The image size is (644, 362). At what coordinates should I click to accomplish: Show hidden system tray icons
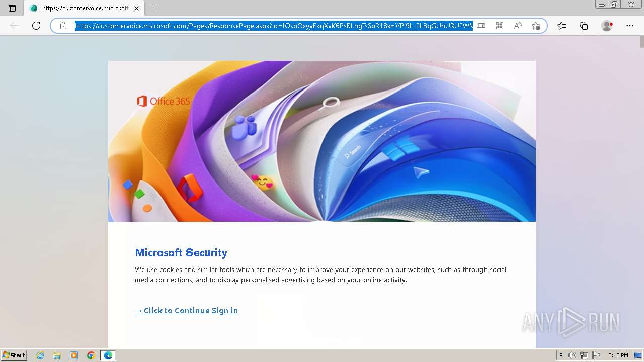tap(561, 355)
